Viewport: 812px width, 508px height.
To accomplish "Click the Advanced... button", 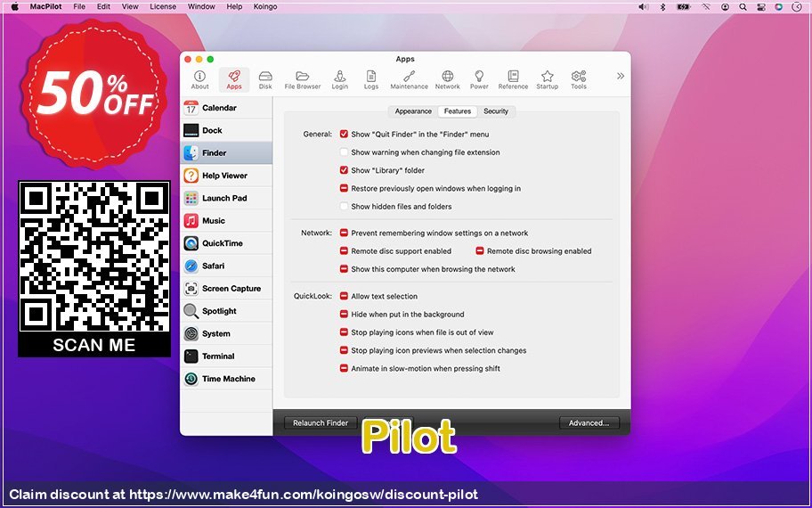I will 589,423.
